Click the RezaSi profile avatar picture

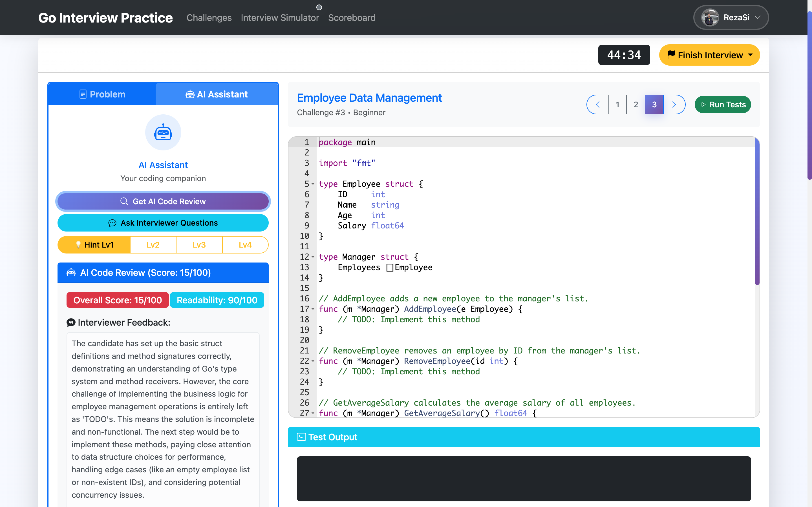pyautogui.click(x=710, y=17)
